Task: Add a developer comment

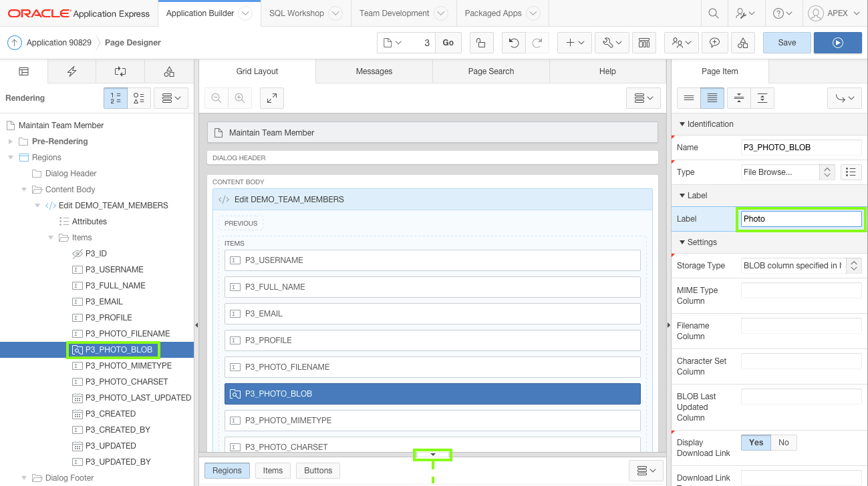Action: point(715,43)
